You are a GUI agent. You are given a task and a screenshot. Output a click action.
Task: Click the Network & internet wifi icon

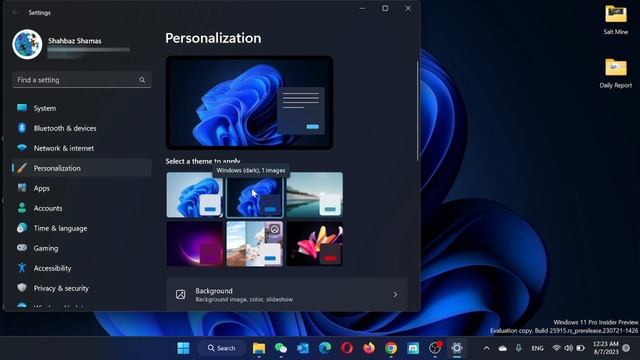point(22,148)
